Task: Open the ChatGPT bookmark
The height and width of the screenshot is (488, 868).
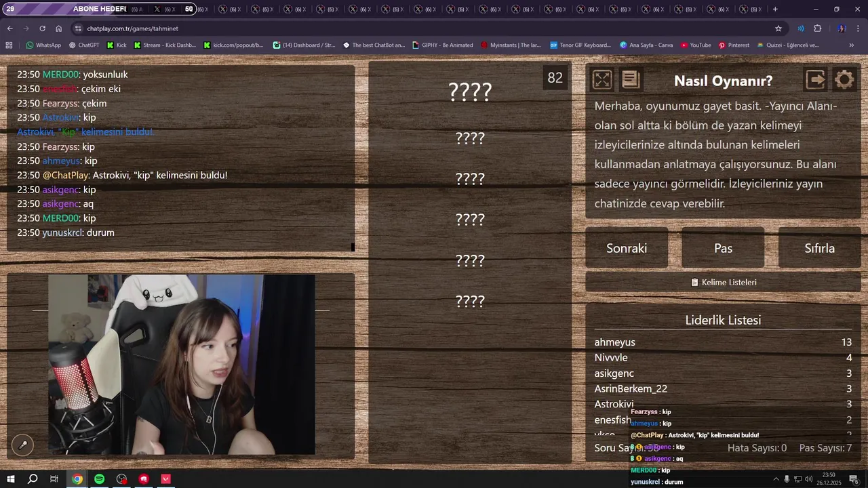Action: pos(84,45)
